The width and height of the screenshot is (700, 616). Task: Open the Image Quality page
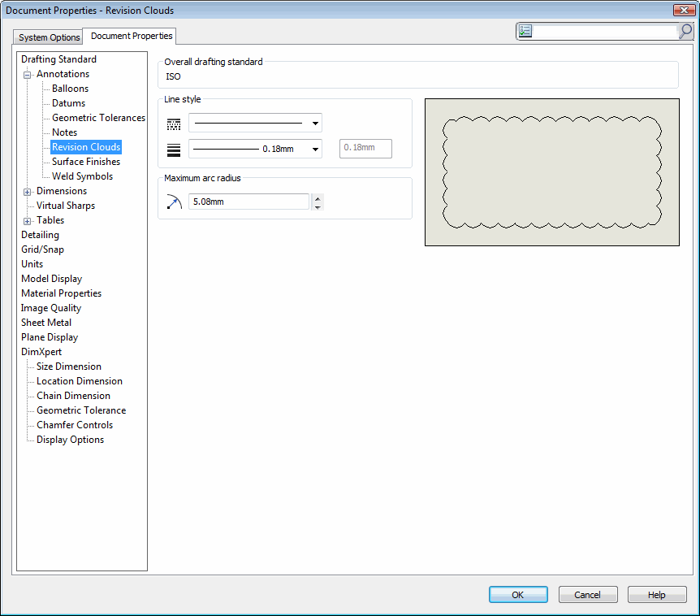[x=51, y=308]
